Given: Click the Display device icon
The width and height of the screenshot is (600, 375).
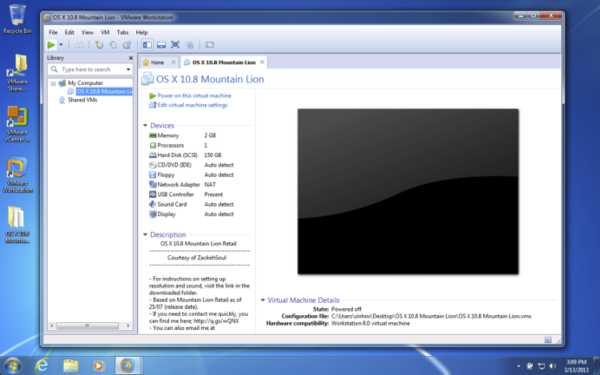Looking at the screenshot, I should click(x=153, y=214).
